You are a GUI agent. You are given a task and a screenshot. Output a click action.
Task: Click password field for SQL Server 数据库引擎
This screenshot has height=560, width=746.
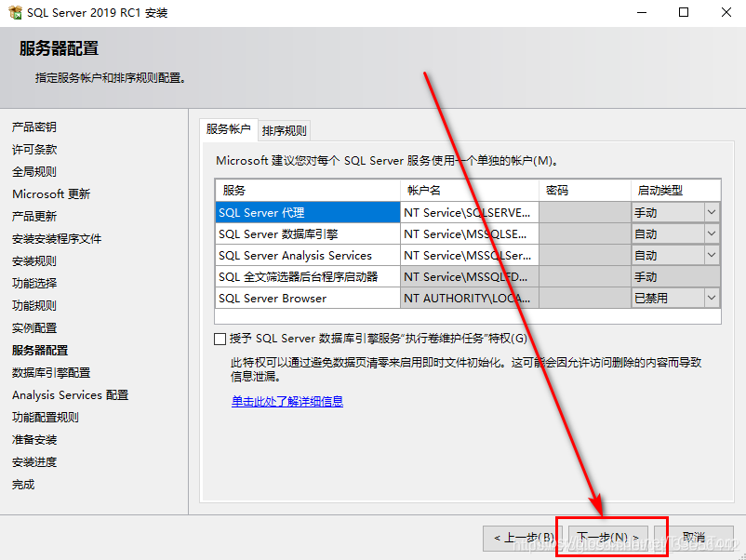tap(585, 233)
